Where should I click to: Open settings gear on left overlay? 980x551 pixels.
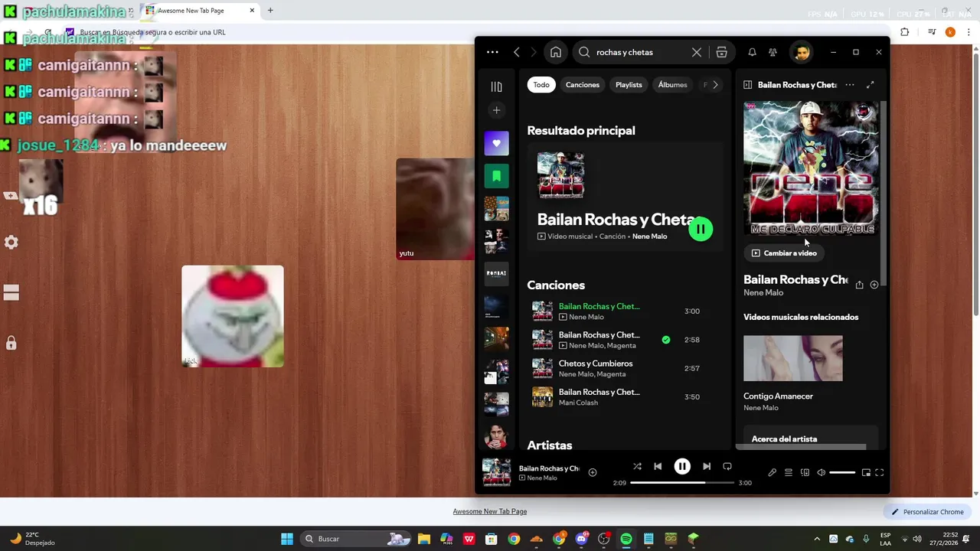(11, 242)
